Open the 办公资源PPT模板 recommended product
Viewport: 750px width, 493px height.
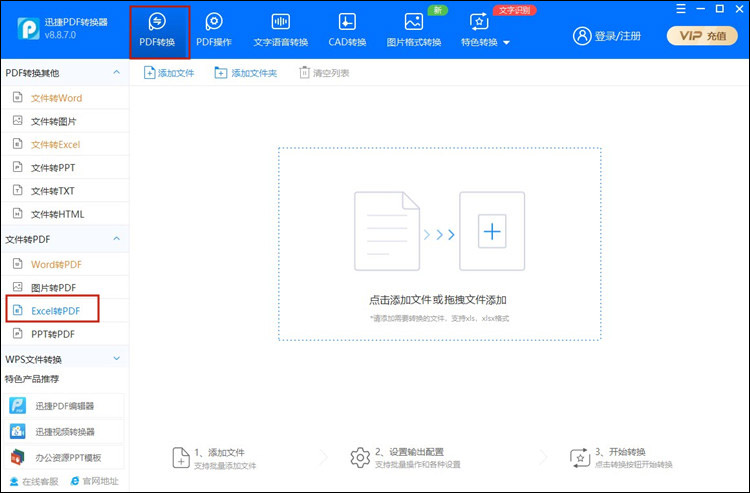point(65,457)
